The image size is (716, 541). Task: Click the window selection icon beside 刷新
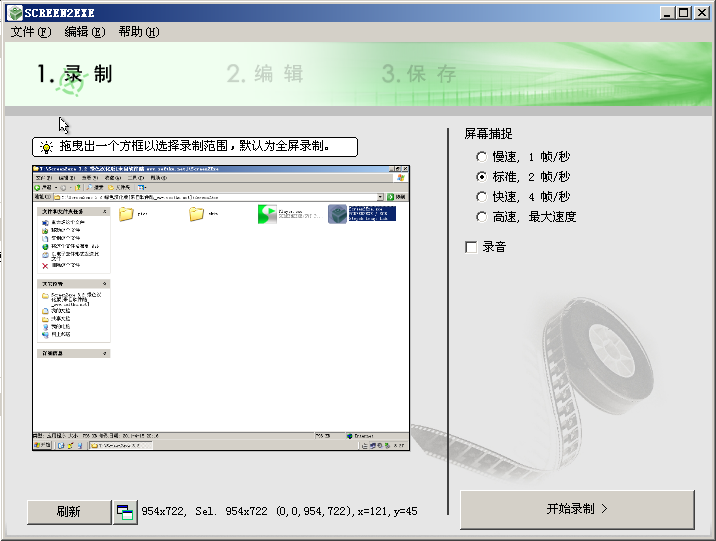click(x=125, y=512)
